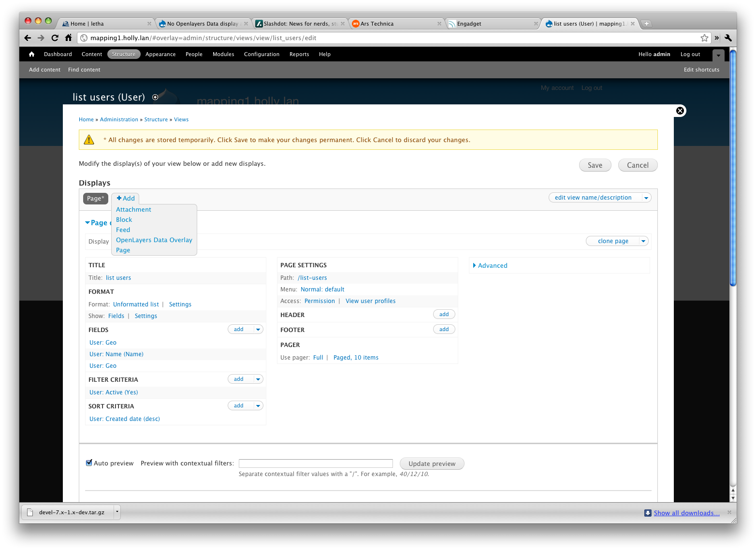
Task: Close the overlay with the X icon
Action: point(680,111)
